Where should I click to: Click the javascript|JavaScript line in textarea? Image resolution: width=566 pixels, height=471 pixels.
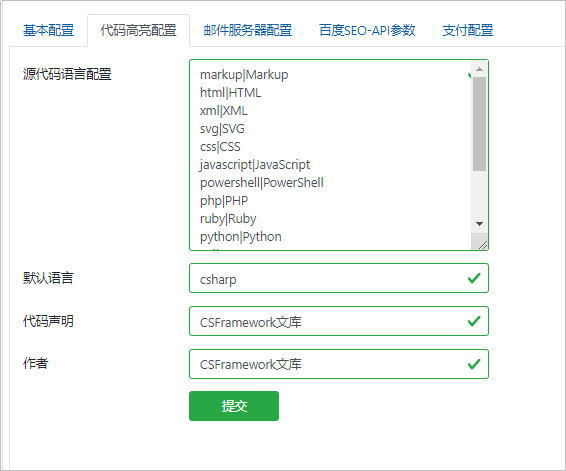[254, 165]
